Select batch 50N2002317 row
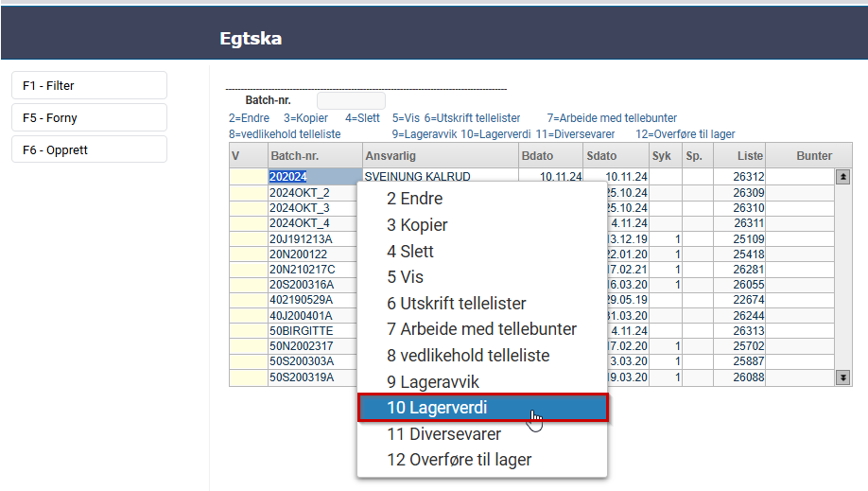Viewport: 868px width, 491px height. tap(313, 346)
